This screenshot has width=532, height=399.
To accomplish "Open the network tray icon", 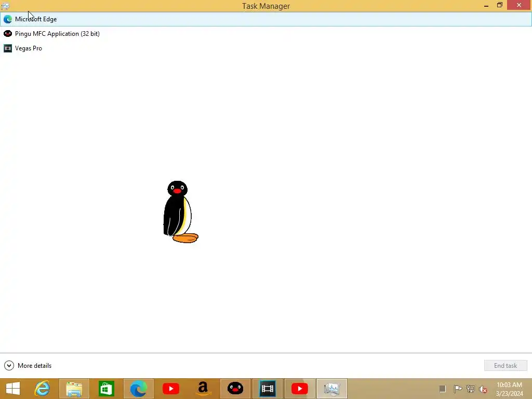I will coord(471,389).
